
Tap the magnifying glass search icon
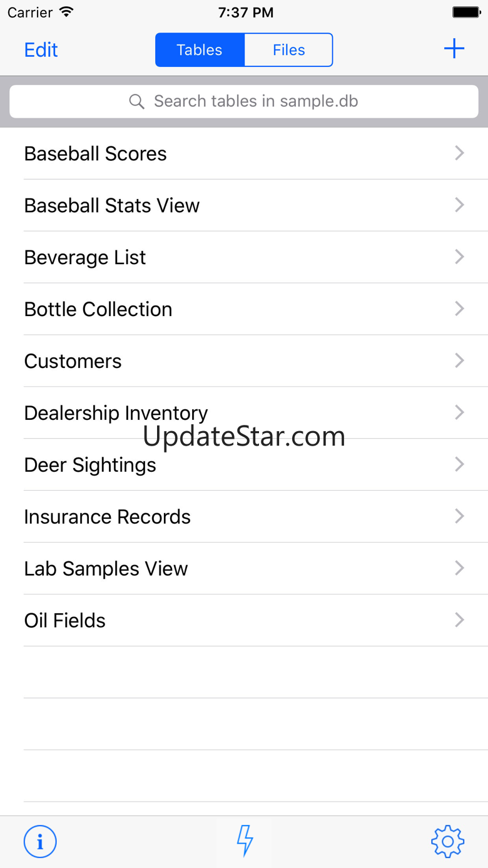(x=136, y=101)
